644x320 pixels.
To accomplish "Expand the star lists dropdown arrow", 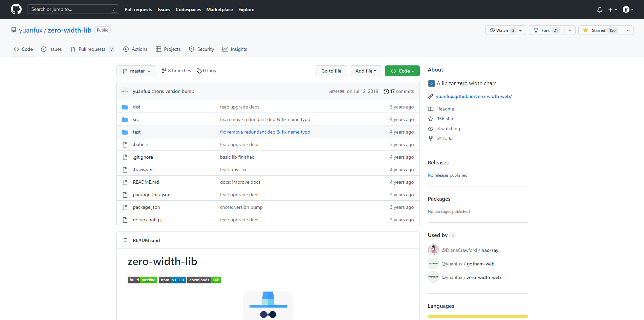I will click(628, 30).
